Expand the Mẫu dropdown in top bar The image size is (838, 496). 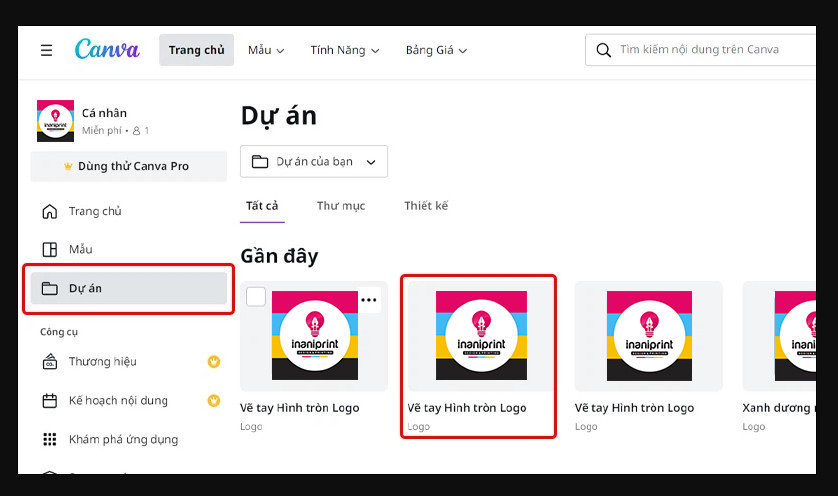[x=266, y=50]
